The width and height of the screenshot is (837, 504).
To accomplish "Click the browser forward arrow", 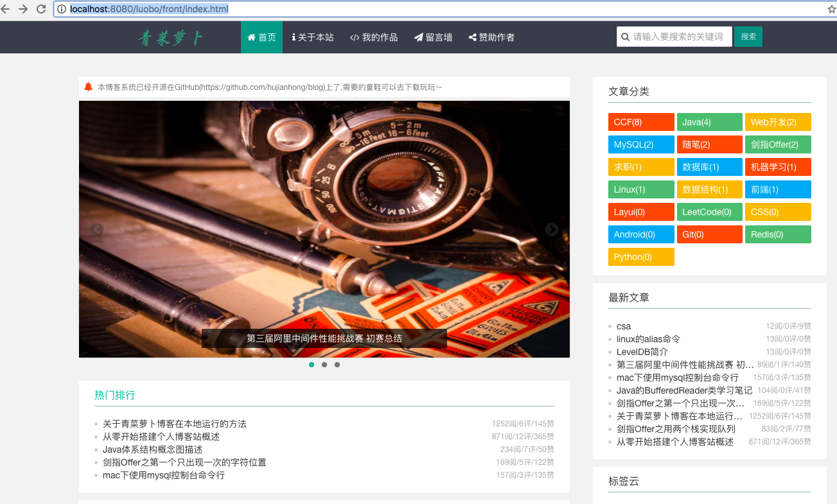I will point(23,9).
